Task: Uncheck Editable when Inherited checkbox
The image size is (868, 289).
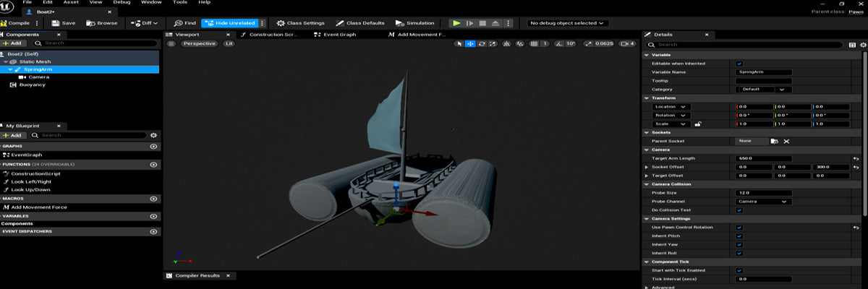Action: [739, 64]
